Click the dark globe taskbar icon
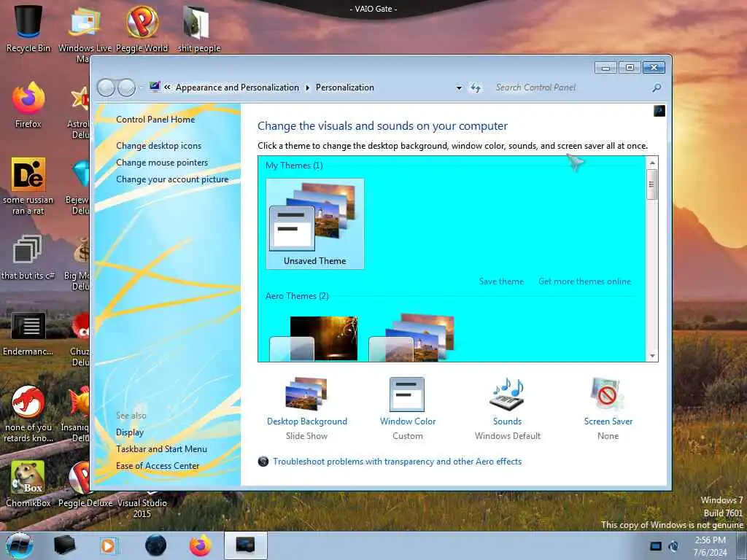 tap(155, 545)
